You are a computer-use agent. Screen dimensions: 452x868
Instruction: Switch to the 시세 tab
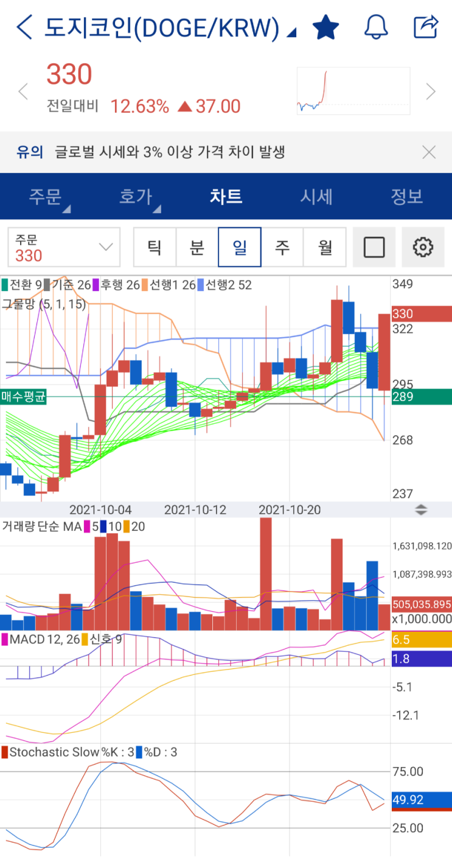[x=316, y=197]
